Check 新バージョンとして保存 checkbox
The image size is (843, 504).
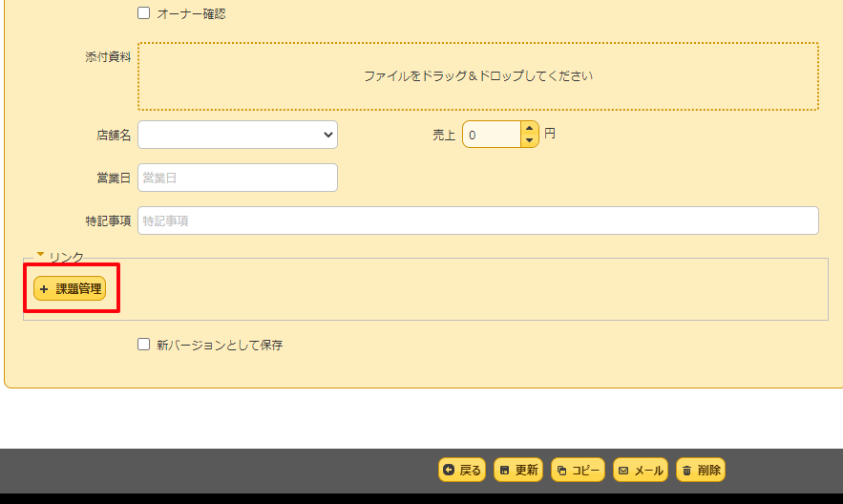pos(143,345)
